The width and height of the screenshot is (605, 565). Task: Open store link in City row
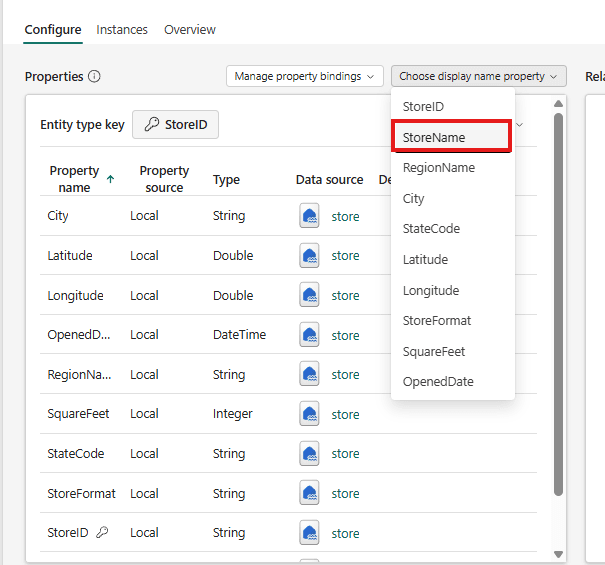coord(345,217)
